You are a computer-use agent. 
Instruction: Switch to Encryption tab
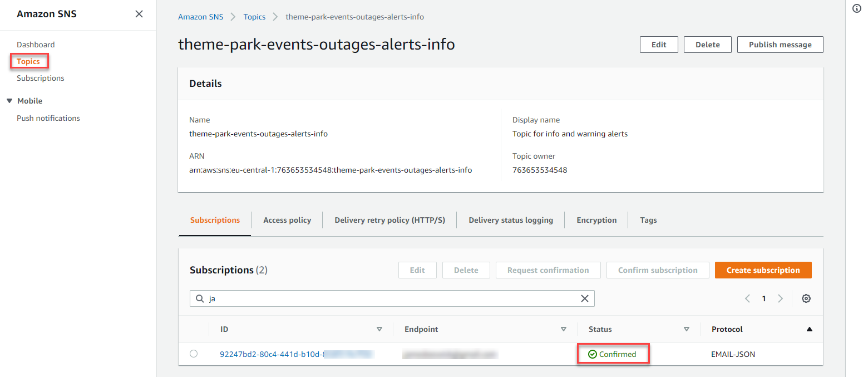596,220
